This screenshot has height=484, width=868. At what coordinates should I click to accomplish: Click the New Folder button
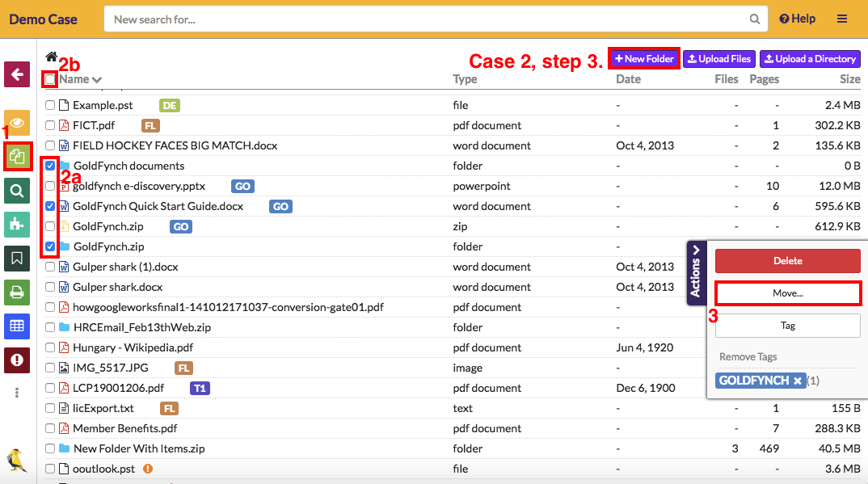click(644, 59)
